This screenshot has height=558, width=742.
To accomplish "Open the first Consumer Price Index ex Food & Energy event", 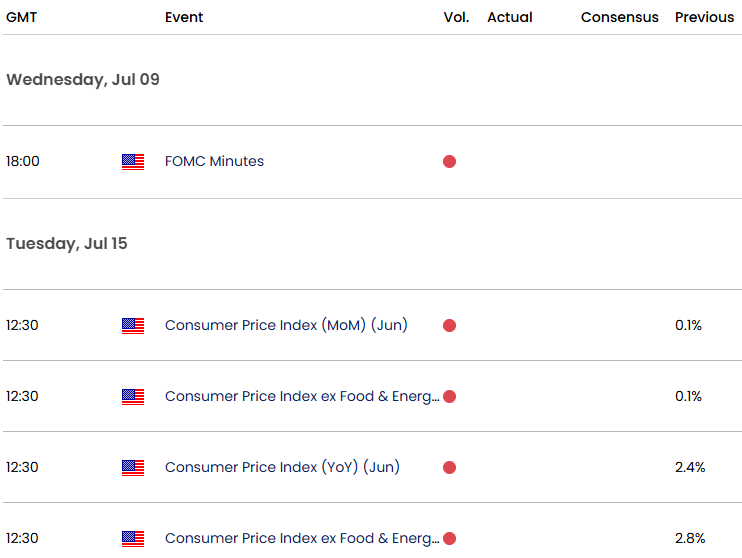I will point(302,396).
